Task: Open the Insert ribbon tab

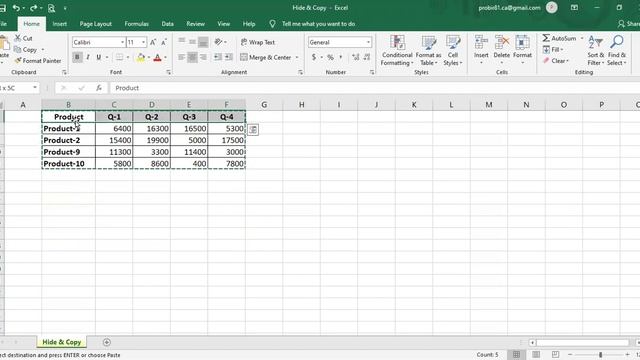Action: 60,24
